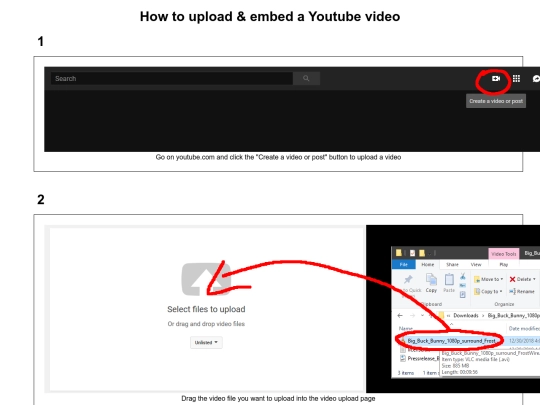Click the Video Tools contextual tab header

click(x=503, y=254)
